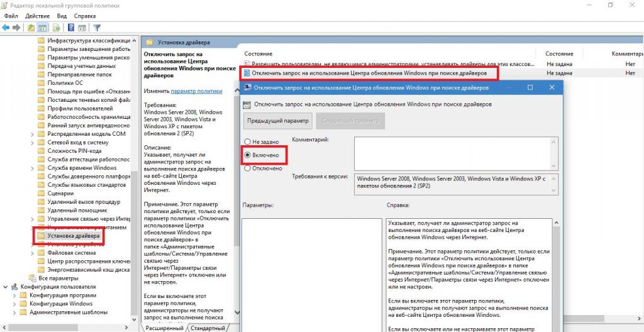This screenshot has width=644, height=332.
Task: Click the Следующий параметр button
Action: click(350, 121)
